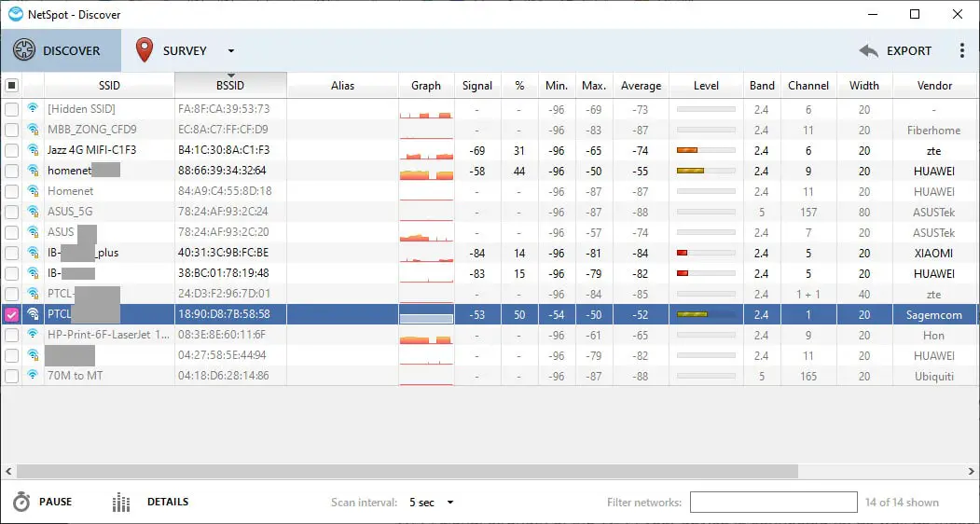Click Wi-Fi icon of selected PTCL row
The width and height of the screenshot is (980, 524).
click(33, 314)
